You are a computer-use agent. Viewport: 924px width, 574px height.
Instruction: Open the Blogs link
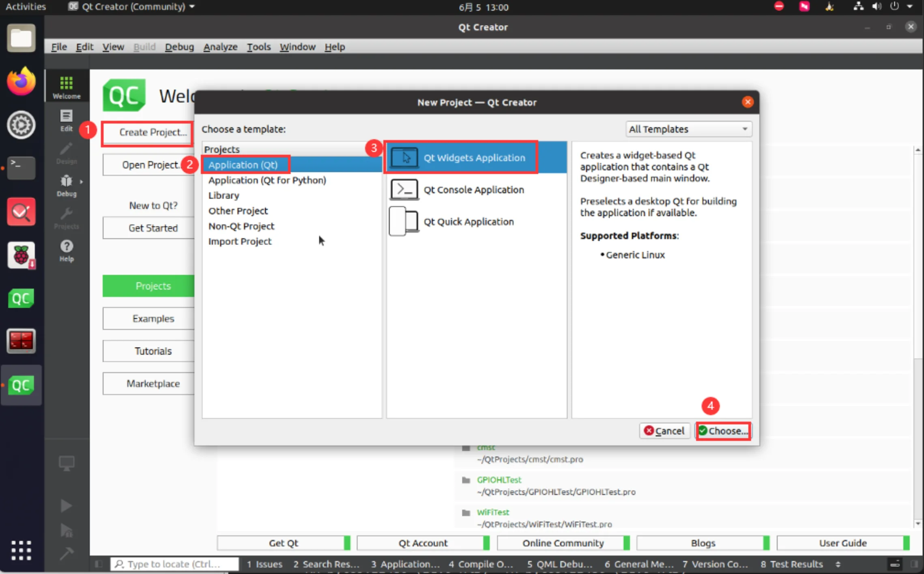(x=703, y=543)
